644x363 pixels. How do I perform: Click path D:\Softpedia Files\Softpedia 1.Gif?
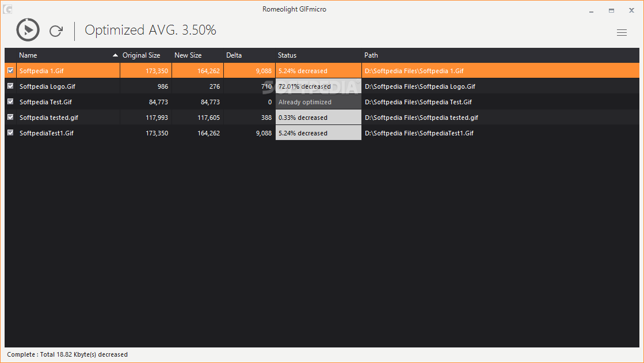click(x=414, y=71)
